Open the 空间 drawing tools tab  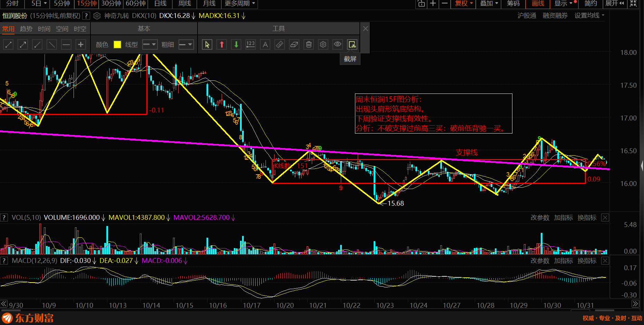point(62,29)
